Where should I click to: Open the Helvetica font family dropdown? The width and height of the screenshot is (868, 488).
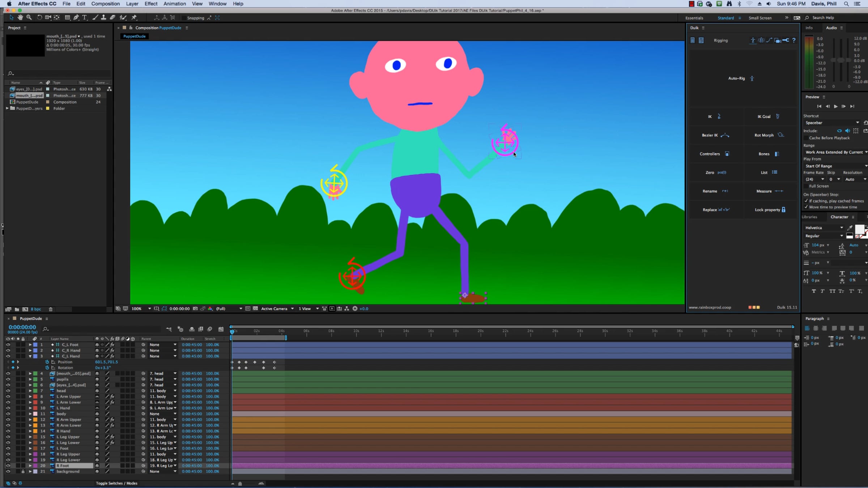point(824,227)
